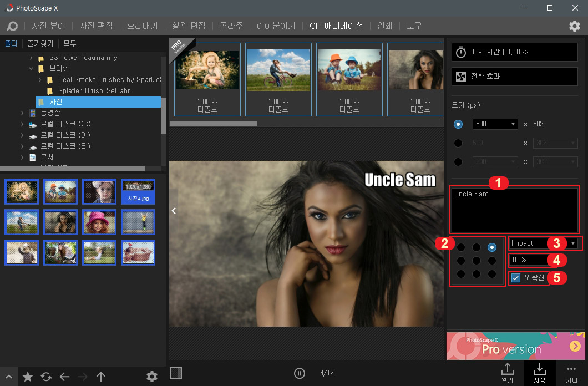
Task: Open the 도구 tools tab
Action: pyautogui.click(x=414, y=26)
